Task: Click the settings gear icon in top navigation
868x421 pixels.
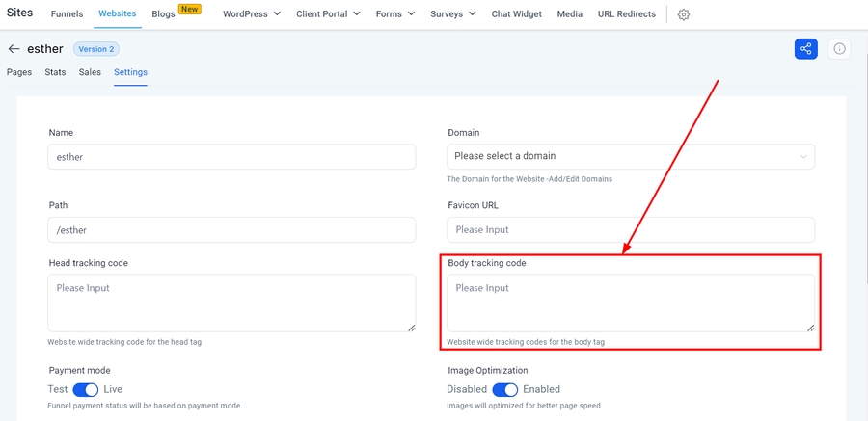Action: tap(684, 14)
